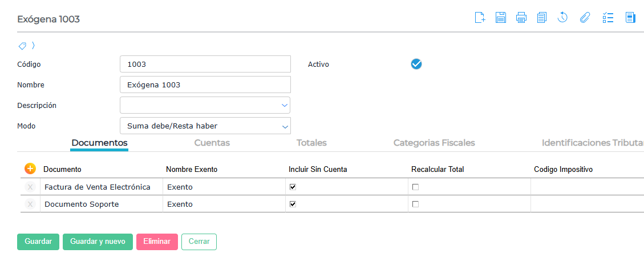This screenshot has width=644, height=277.
Task: Toggle the Activo checkmark
Action: tap(416, 64)
